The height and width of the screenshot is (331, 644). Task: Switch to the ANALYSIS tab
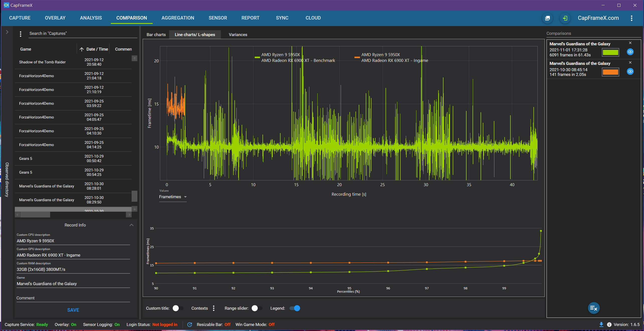pos(91,18)
